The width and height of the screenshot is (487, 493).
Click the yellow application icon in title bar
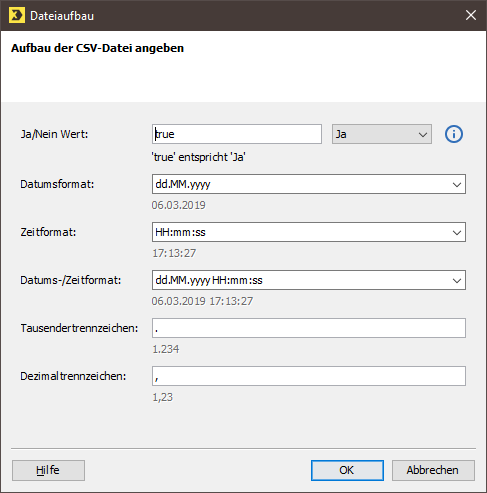pos(17,16)
